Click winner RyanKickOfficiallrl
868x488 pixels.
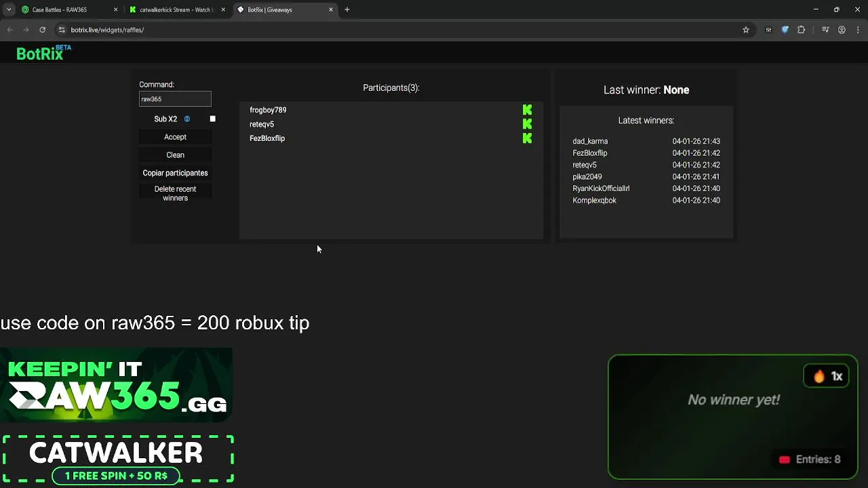coord(601,188)
